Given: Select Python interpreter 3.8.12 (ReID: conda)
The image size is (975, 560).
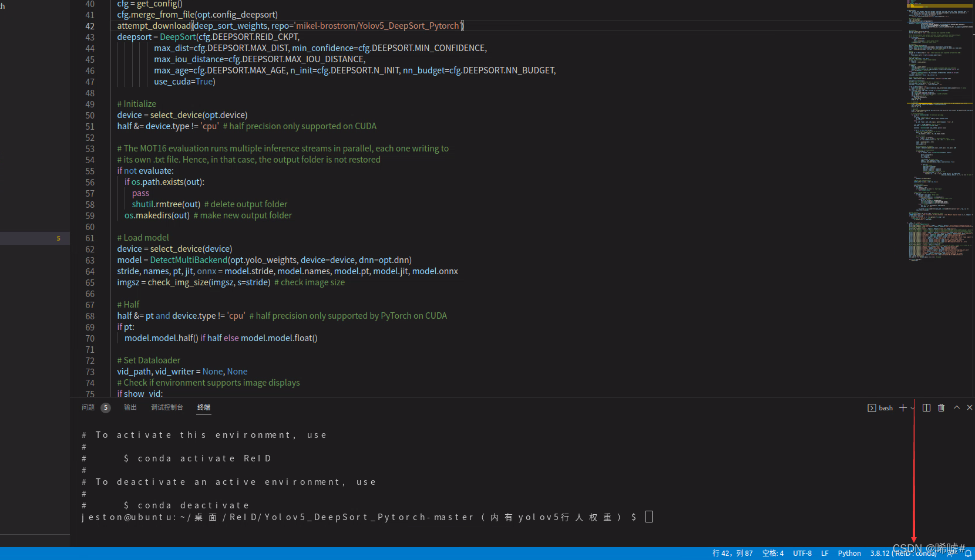Looking at the screenshot, I should (903, 554).
